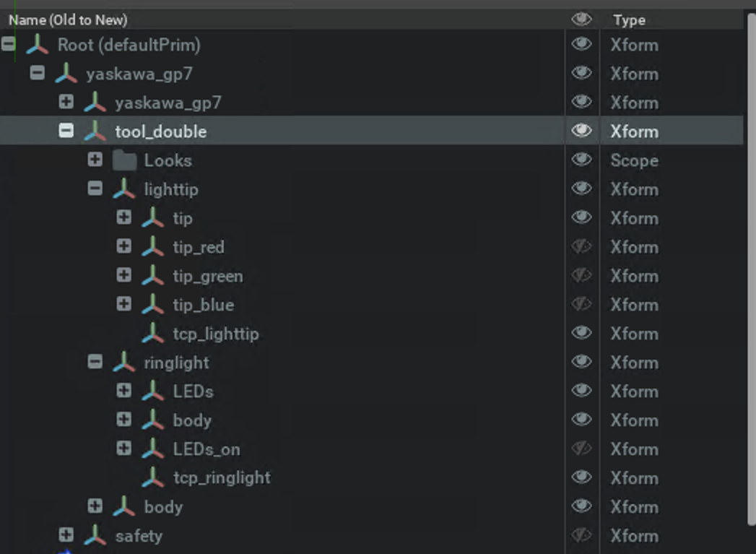
Task: Show the hidden tip_green prim
Action: pos(581,276)
